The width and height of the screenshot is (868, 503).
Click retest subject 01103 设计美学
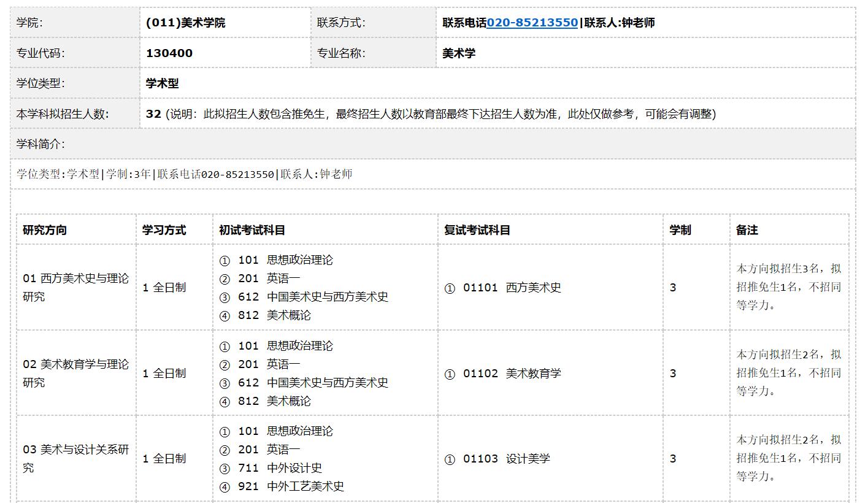tap(506, 459)
